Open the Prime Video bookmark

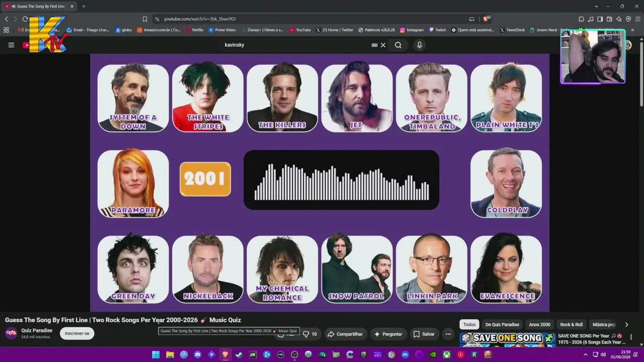coord(222,30)
